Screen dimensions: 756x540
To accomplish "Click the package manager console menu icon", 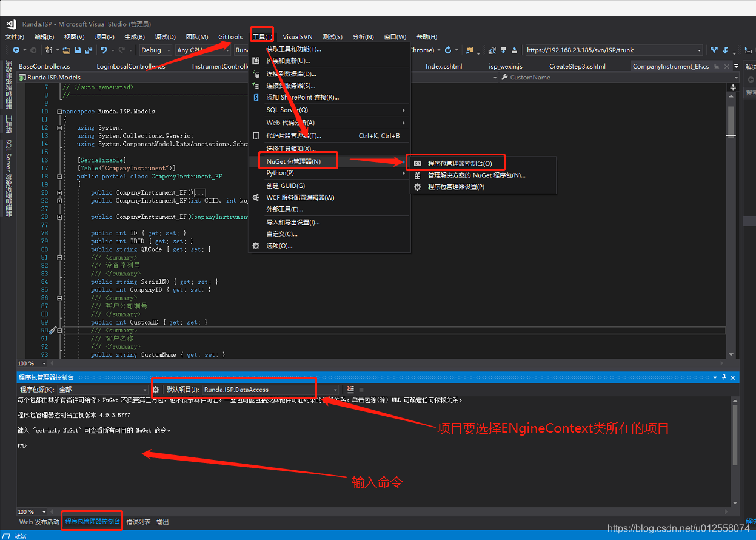I will pos(417,163).
